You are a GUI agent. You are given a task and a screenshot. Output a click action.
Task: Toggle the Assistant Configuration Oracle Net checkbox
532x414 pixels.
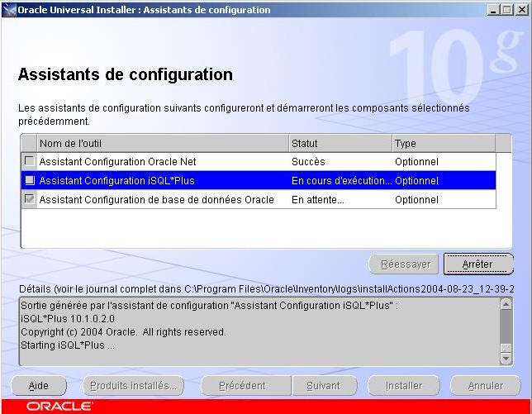[30, 161]
